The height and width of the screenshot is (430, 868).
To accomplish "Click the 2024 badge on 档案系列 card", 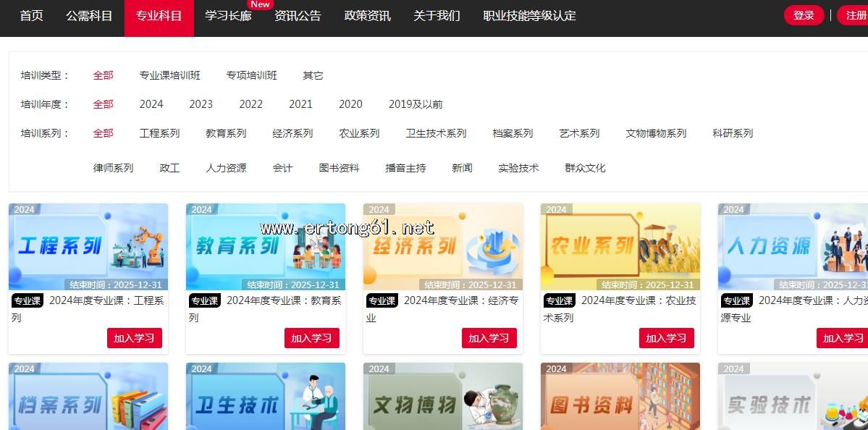I will (24, 369).
